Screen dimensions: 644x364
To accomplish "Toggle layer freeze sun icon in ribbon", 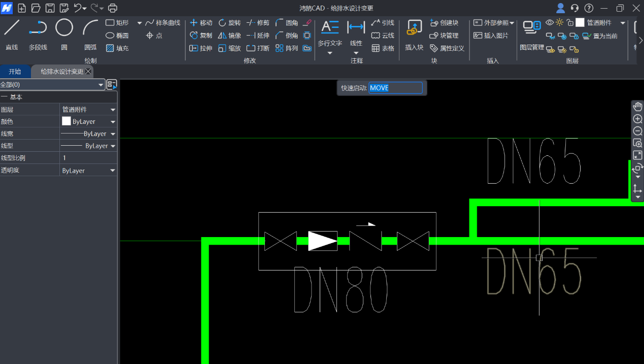I will click(560, 22).
